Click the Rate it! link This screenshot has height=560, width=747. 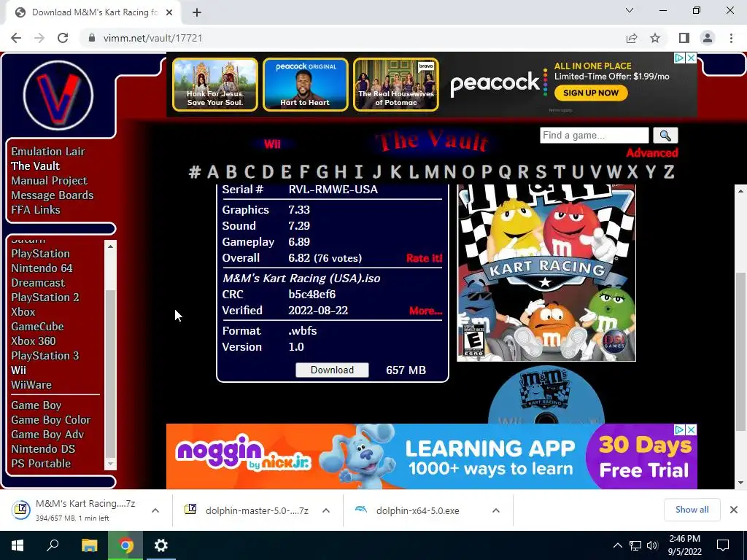coord(424,258)
